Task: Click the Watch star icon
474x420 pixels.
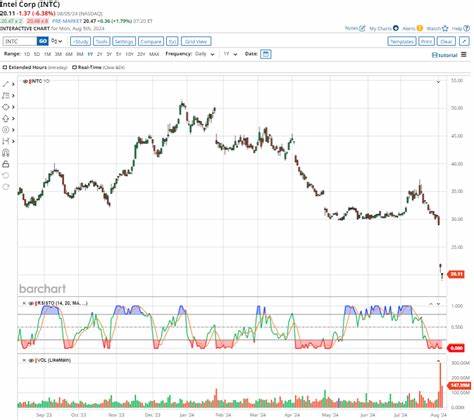Action: (x=445, y=28)
